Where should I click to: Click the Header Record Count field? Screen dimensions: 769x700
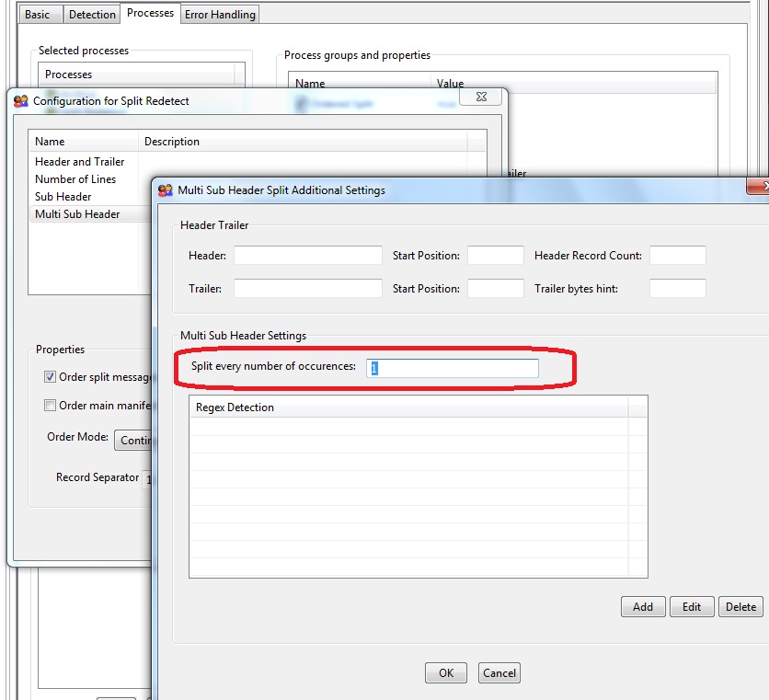click(x=677, y=255)
